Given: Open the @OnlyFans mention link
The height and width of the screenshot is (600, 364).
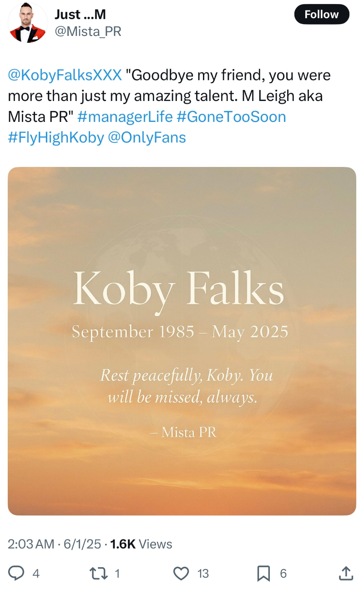Looking at the screenshot, I should [147, 138].
